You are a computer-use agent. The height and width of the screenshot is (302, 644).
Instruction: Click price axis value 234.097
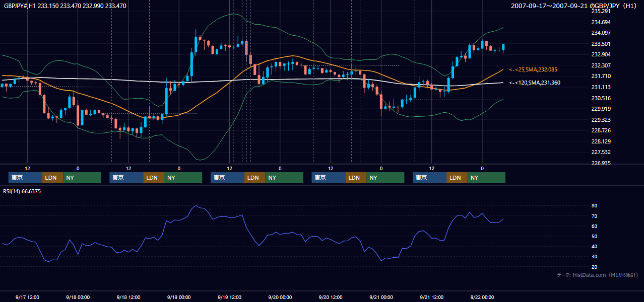tap(601, 33)
